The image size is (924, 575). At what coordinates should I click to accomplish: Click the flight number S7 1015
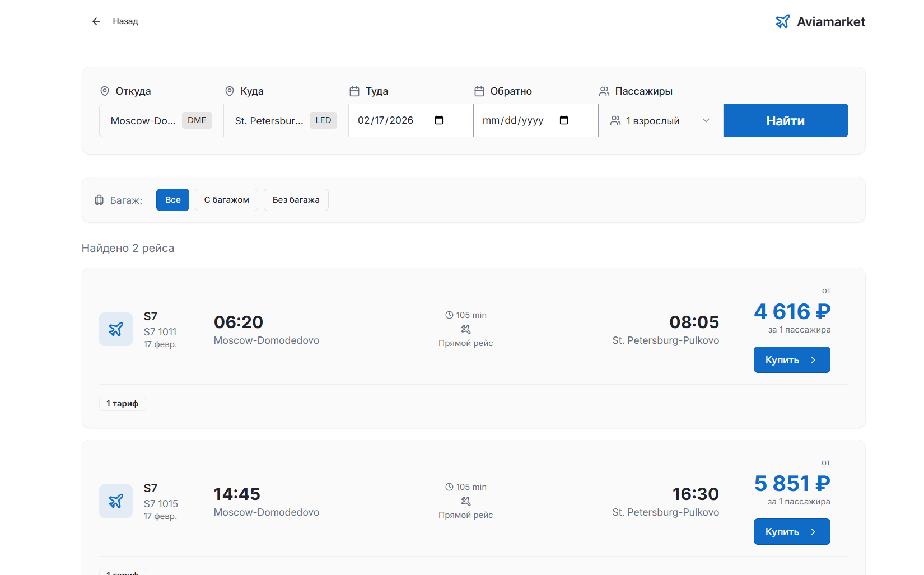(x=161, y=504)
